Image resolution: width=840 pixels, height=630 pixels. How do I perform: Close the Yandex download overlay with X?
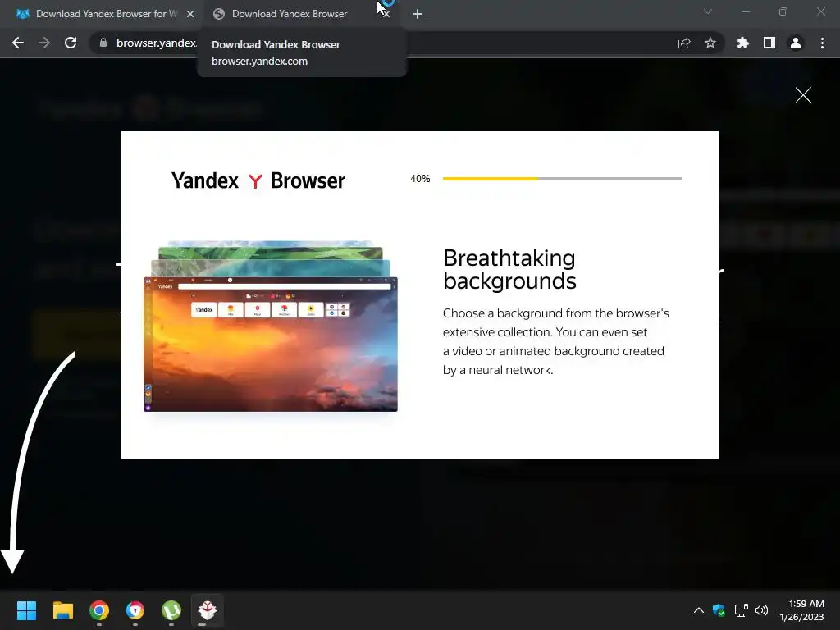[803, 95]
